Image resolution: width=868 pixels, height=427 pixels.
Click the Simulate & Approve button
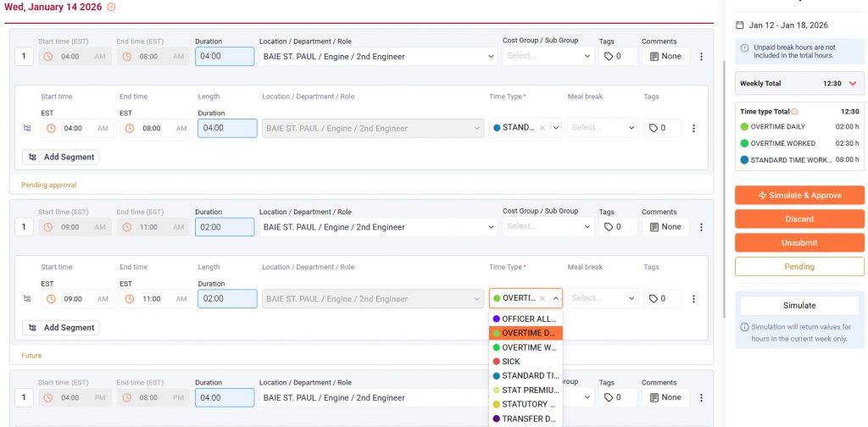[x=799, y=195]
